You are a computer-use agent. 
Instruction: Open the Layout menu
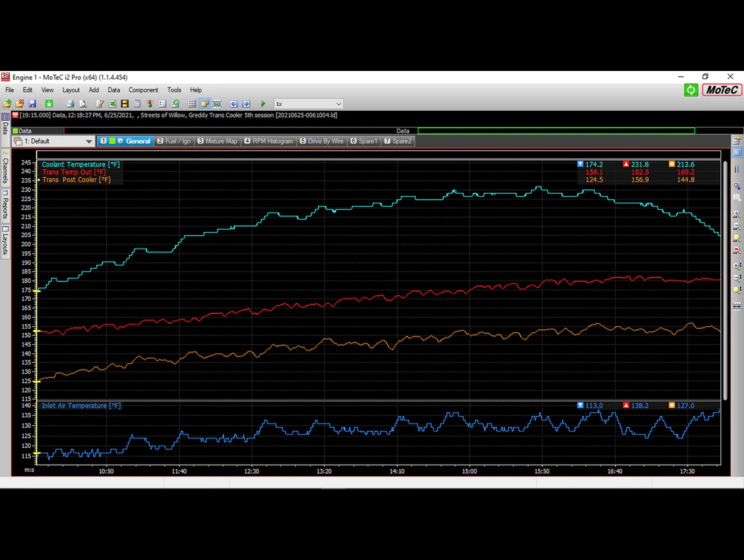pos(71,90)
